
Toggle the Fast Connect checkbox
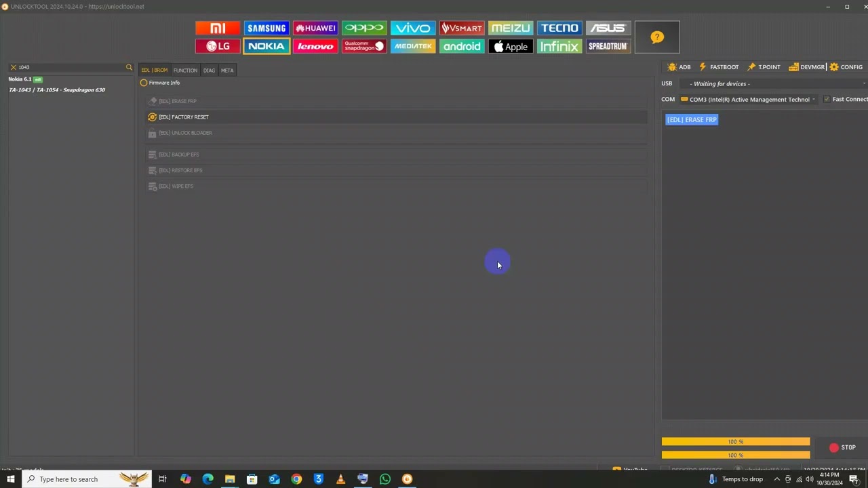point(827,100)
